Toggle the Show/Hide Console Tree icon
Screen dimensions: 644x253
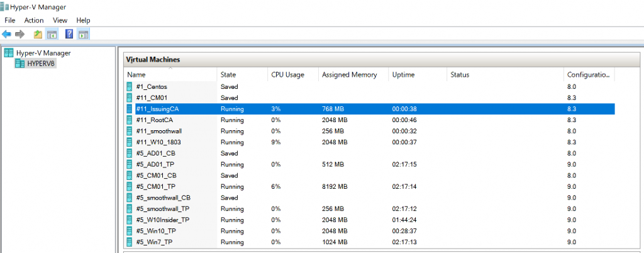[x=52, y=34]
